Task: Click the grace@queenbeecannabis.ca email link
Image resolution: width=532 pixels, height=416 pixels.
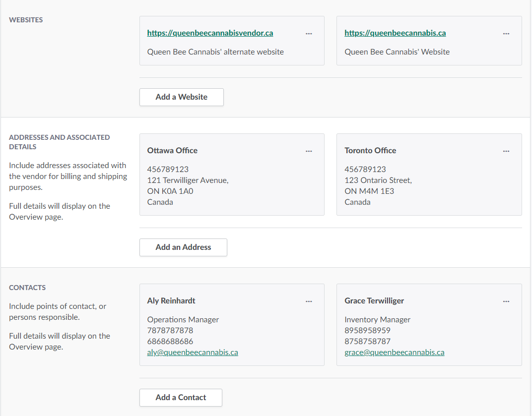Action: click(x=394, y=353)
